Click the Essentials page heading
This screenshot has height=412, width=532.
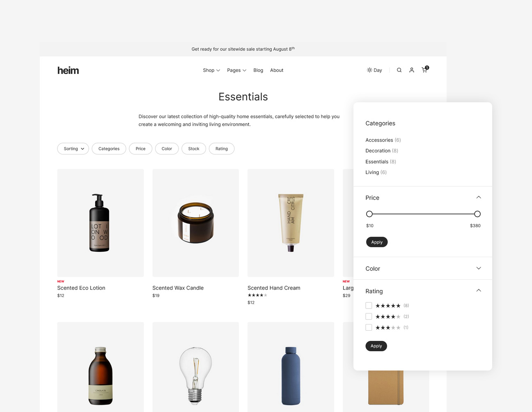pyautogui.click(x=243, y=97)
